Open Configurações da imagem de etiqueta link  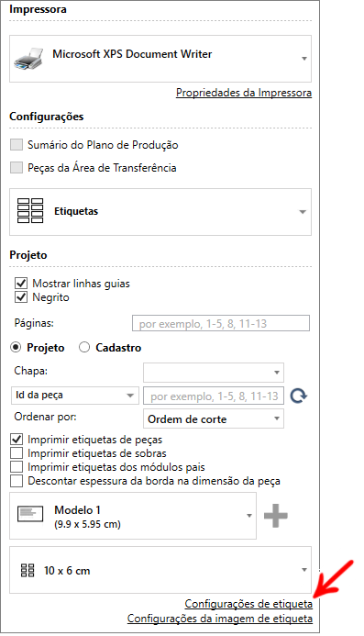point(220,619)
